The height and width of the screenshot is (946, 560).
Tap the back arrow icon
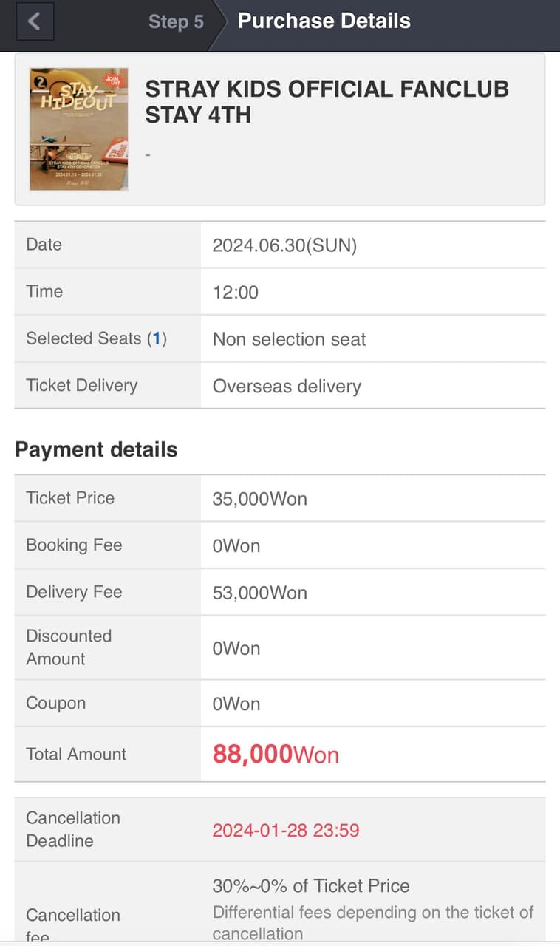34,21
